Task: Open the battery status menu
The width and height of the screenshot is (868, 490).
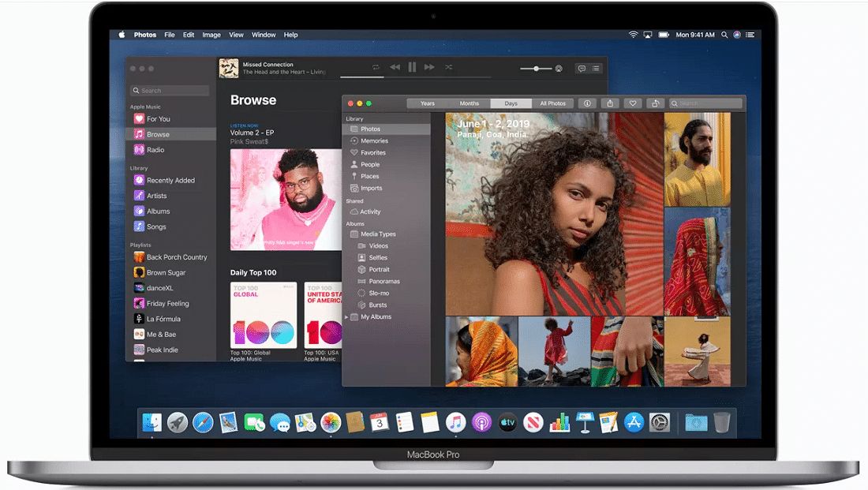Action: [x=664, y=35]
